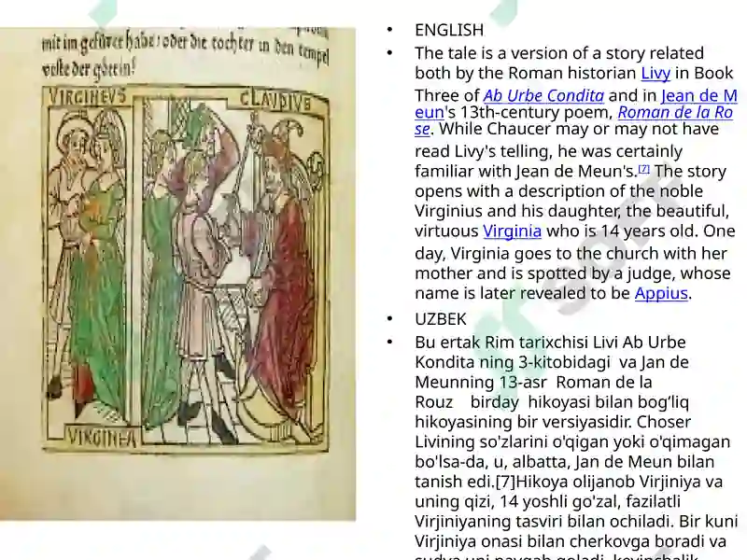
Task: Click footnote reference [7] superscript
Action: click(643, 168)
